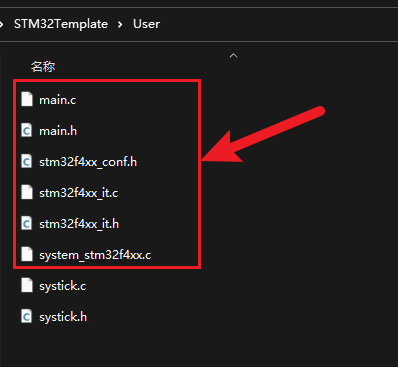Image resolution: width=398 pixels, height=367 pixels.
Task: Click the User breadcrumb folder
Action: pyautogui.click(x=146, y=24)
